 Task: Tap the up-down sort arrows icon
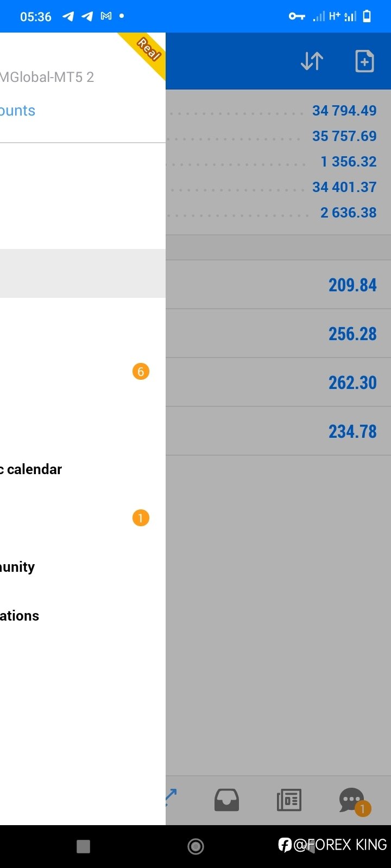tap(312, 61)
